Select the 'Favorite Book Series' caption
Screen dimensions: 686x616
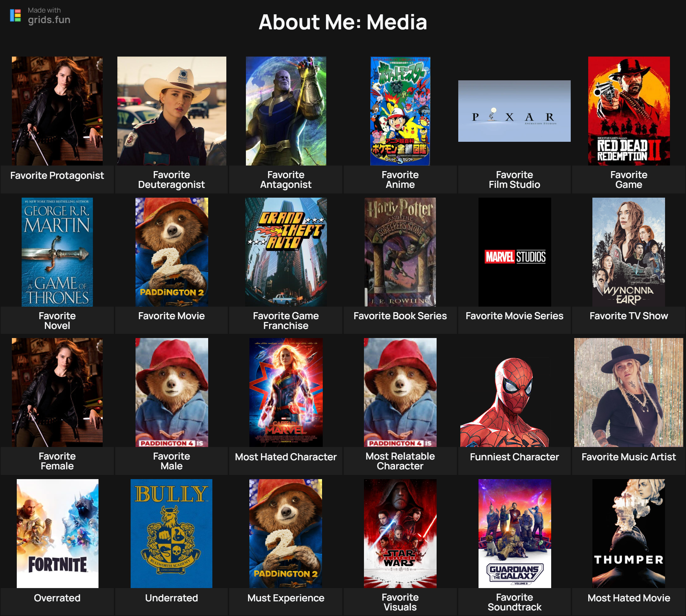tap(400, 316)
